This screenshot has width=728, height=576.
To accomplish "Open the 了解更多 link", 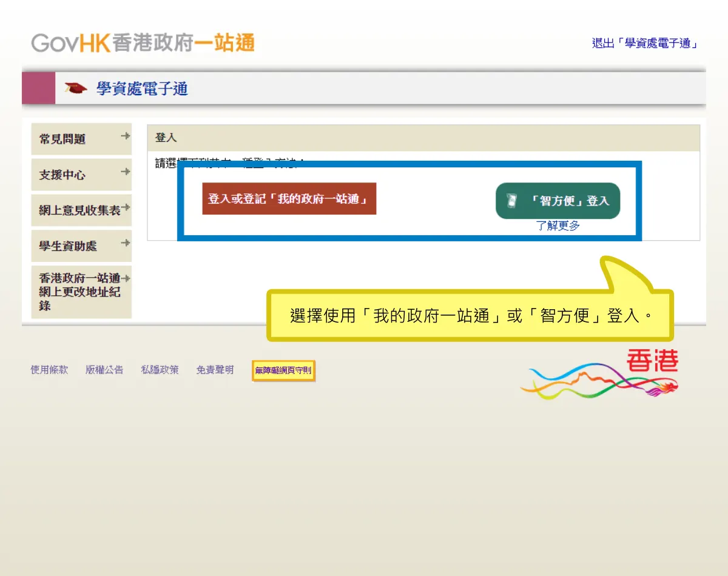I will click(558, 226).
